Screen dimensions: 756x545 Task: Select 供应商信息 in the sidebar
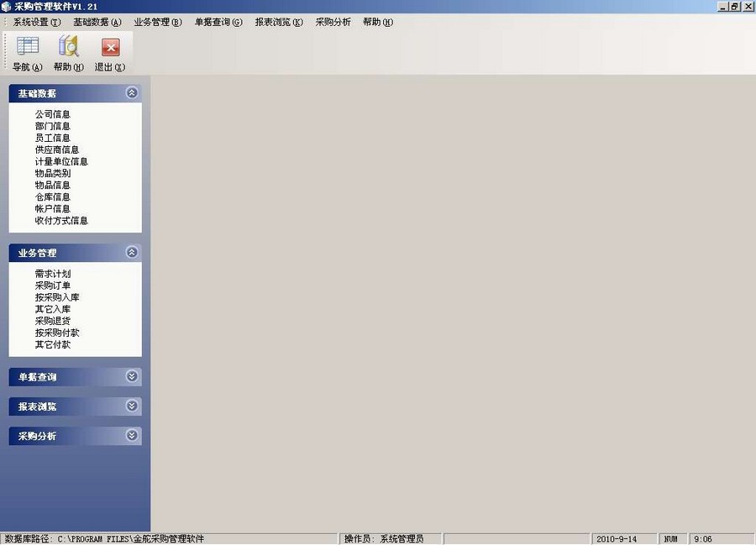[x=55, y=149]
